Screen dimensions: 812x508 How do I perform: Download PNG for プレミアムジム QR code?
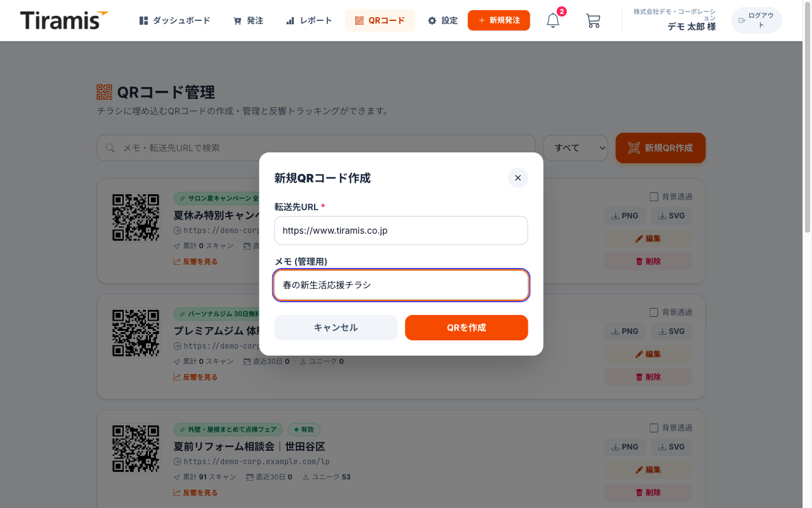point(625,331)
